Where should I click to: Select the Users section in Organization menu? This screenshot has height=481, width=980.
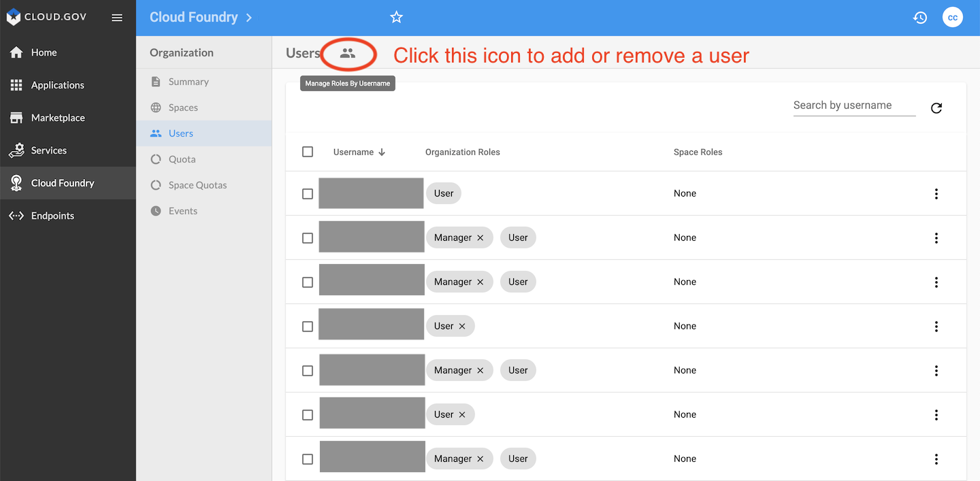(x=204, y=133)
